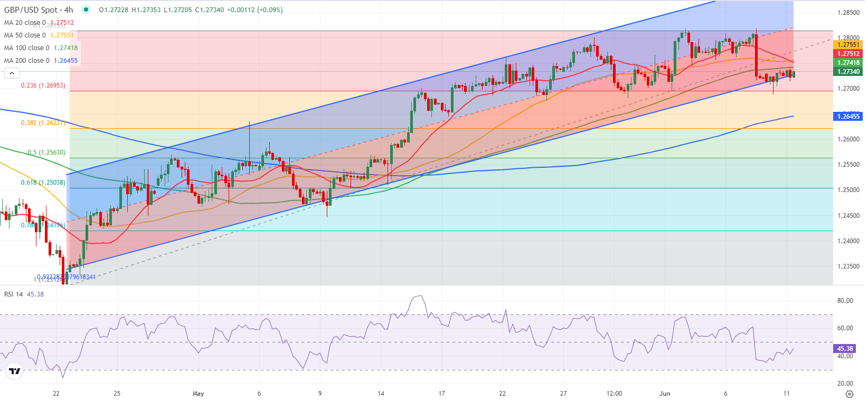The width and height of the screenshot is (868, 401).
Task: Click the blue 1.26455 price axis tag
Action: click(848, 117)
